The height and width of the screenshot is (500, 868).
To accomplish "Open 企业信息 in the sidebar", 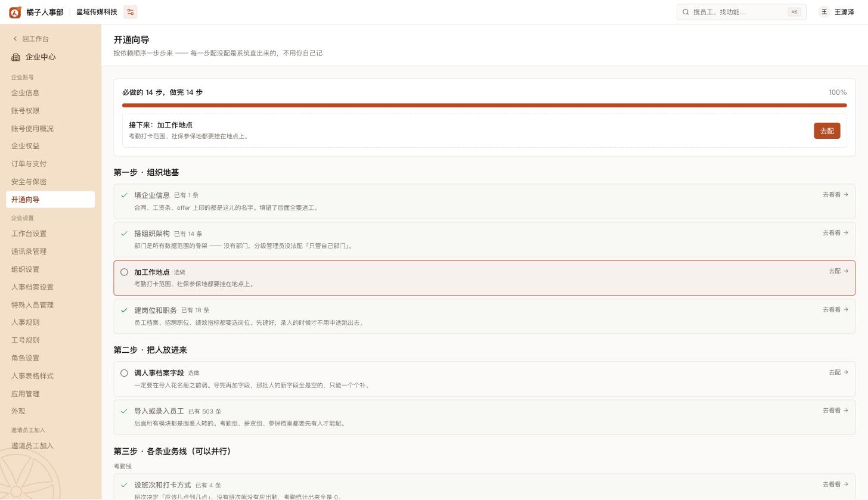I will (x=51, y=93).
